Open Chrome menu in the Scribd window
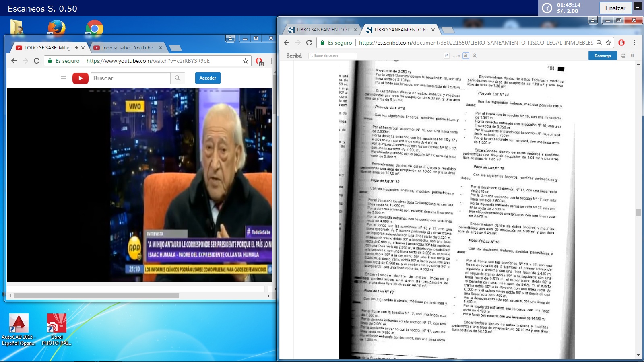Screen dimensions: 644x362 click(x=634, y=43)
